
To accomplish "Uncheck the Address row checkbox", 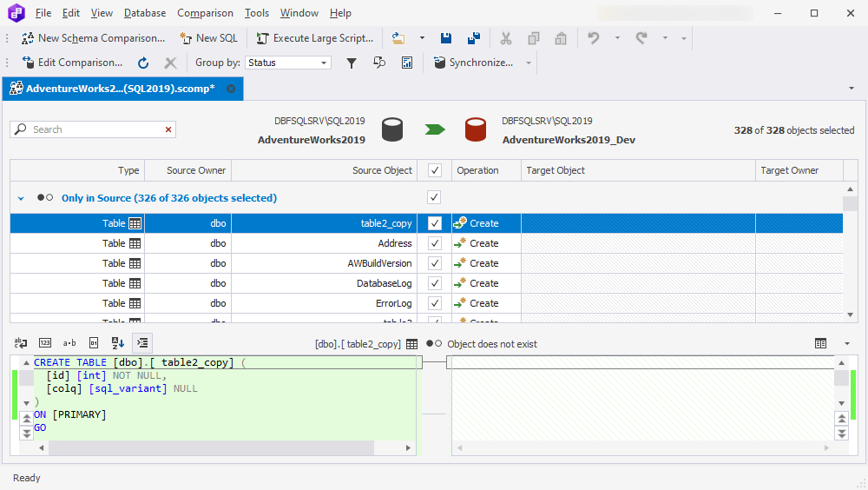I will [435, 243].
